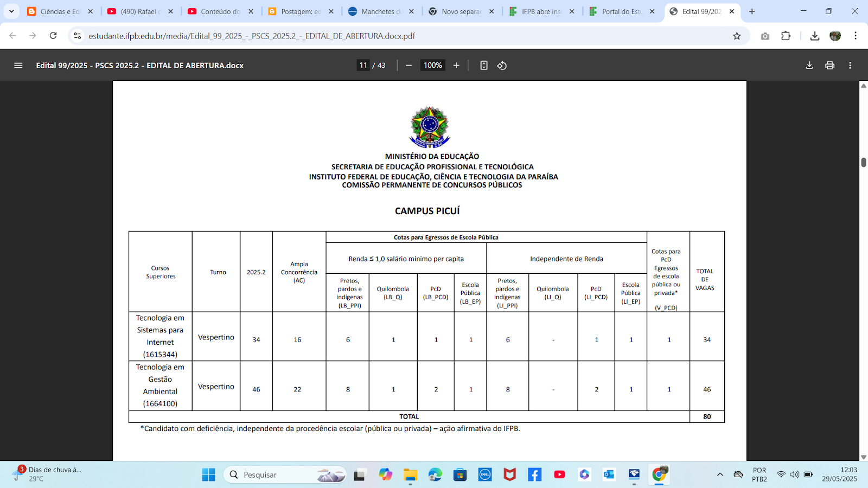Reload the current page
868x488 pixels.
[x=53, y=36]
